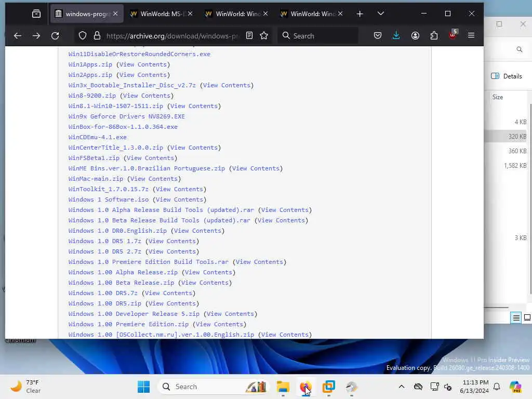Open Win8.1-Win10-1507-1511.zip link
This screenshot has width=532, height=399.
115,106
